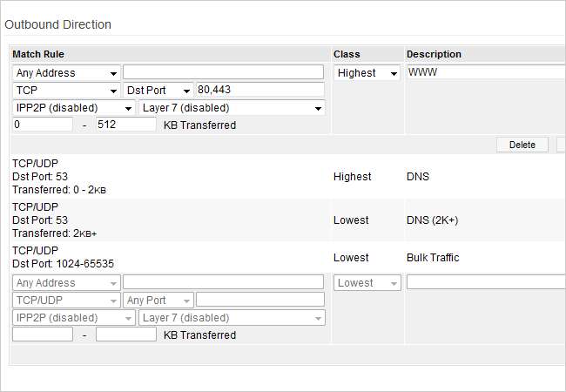The height and width of the screenshot is (392, 566).
Task: Open the TCP protocol dropdown
Action: pos(66,91)
